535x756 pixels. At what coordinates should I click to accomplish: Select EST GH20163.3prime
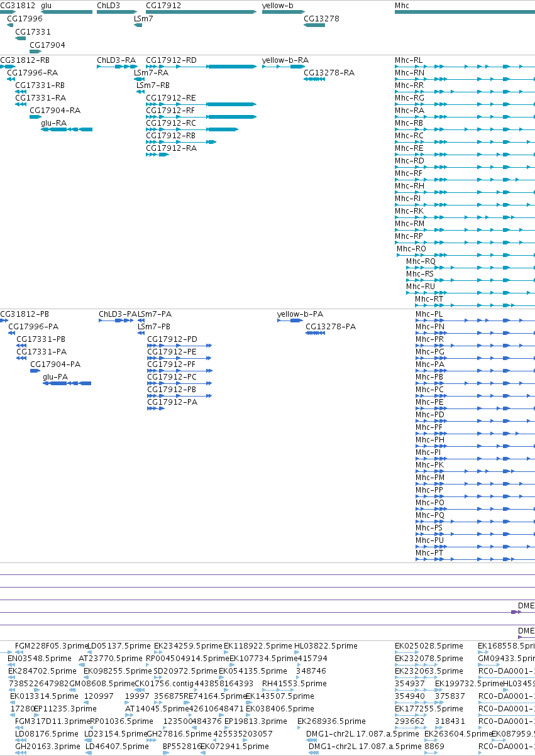click(x=48, y=747)
